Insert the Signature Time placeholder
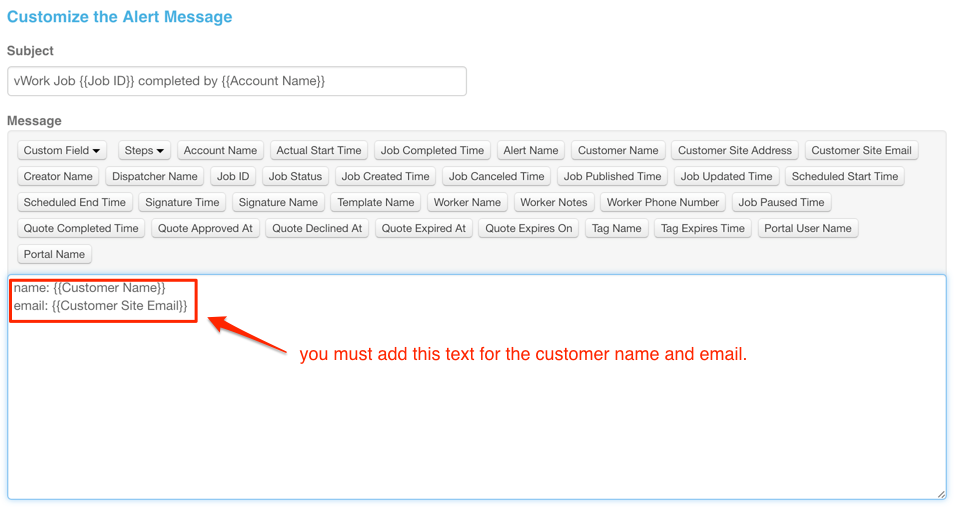The image size is (956, 509). click(x=182, y=202)
